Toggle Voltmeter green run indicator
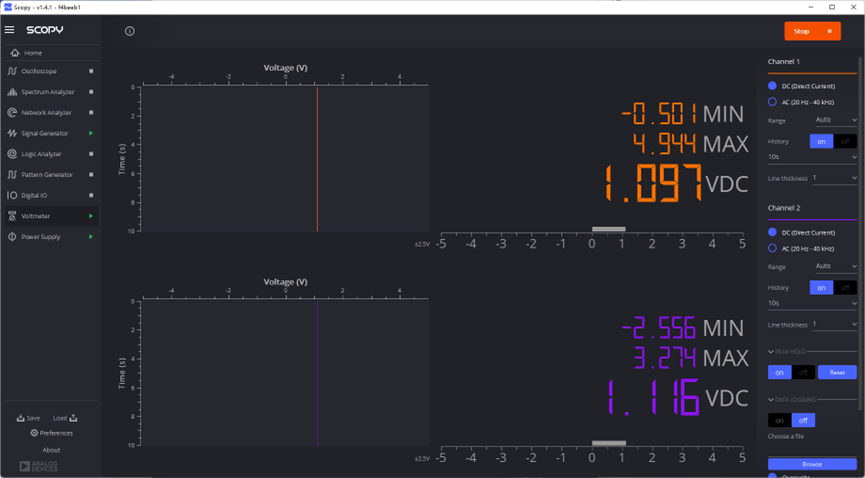 [91, 216]
